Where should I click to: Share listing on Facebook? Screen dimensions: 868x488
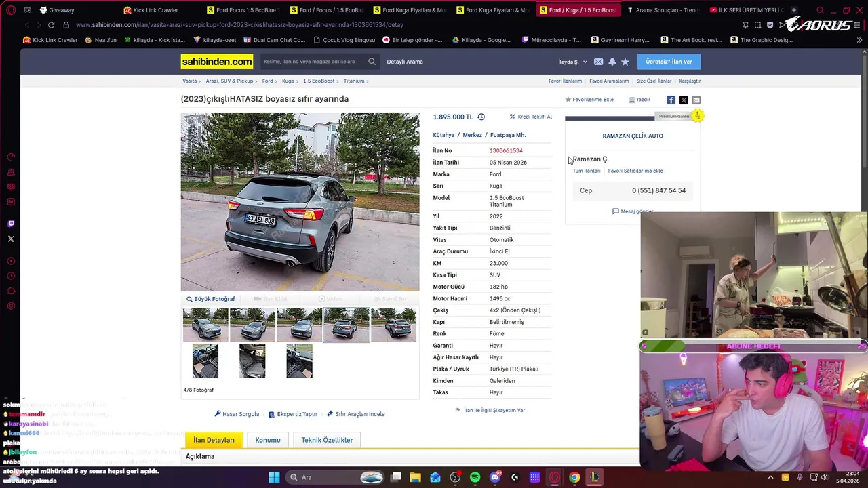pos(671,100)
